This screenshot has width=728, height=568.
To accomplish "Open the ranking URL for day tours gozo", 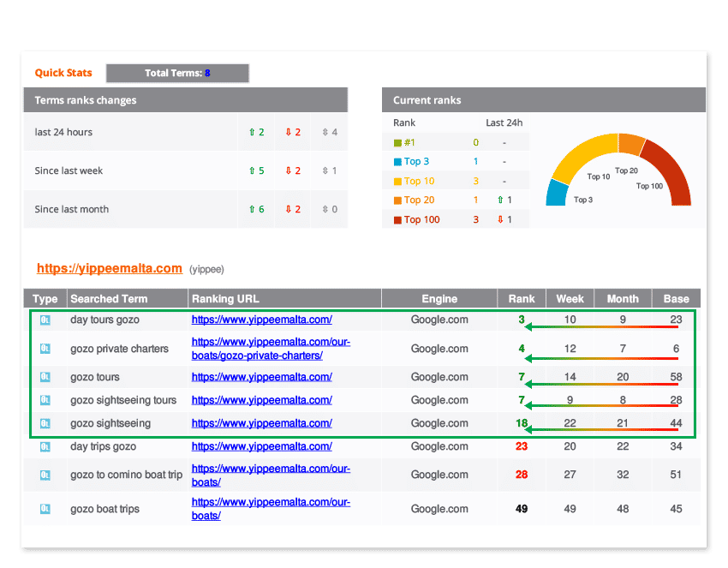I will pyautogui.click(x=262, y=320).
